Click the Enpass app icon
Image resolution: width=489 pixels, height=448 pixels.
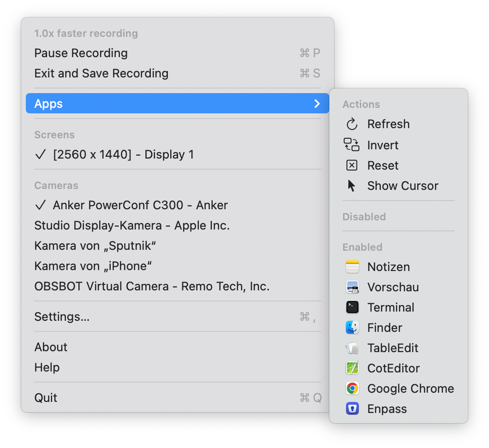[352, 409]
